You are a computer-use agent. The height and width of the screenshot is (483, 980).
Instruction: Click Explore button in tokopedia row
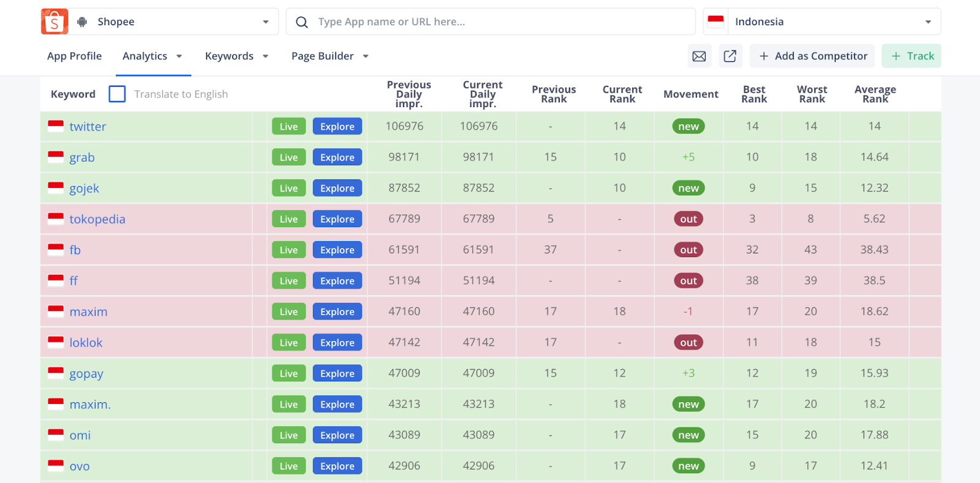pos(337,219)
